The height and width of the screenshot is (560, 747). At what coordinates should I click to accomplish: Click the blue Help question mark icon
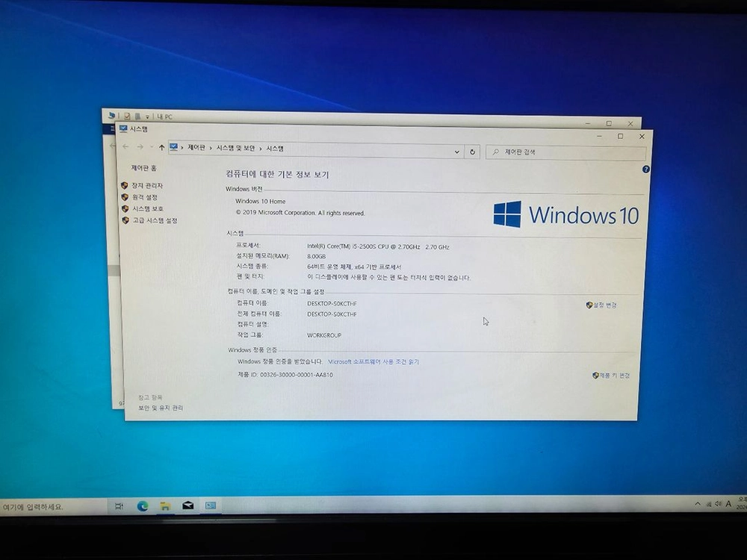point(645,169)
